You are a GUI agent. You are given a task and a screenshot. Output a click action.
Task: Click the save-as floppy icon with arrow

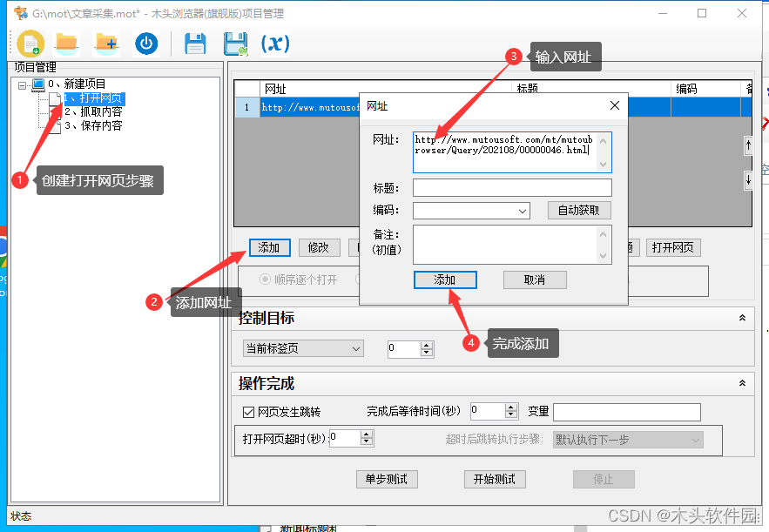point(235,44)
